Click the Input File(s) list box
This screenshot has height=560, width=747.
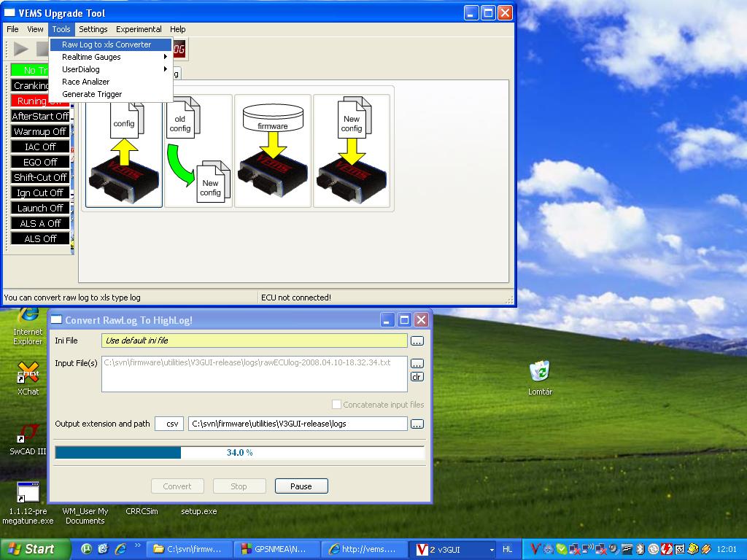pos(255,374)
